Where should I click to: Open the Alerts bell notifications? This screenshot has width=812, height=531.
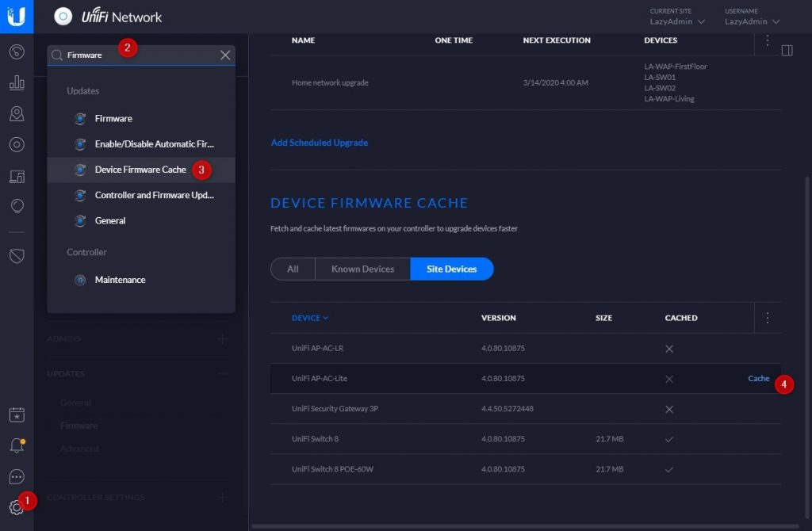tap(17, 445)
